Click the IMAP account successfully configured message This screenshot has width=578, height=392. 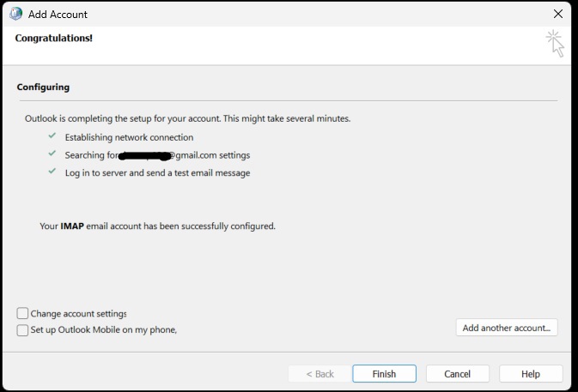[x=157, y=226]
